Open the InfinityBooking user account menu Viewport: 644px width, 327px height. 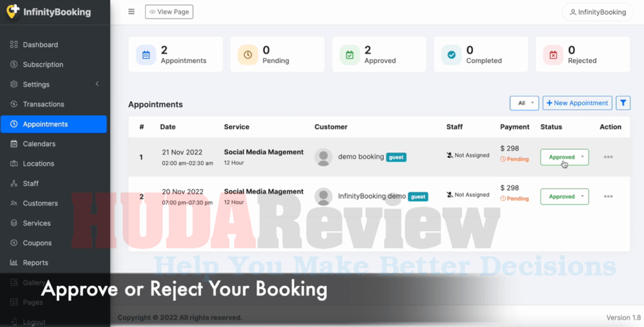(x=598, y=12)
